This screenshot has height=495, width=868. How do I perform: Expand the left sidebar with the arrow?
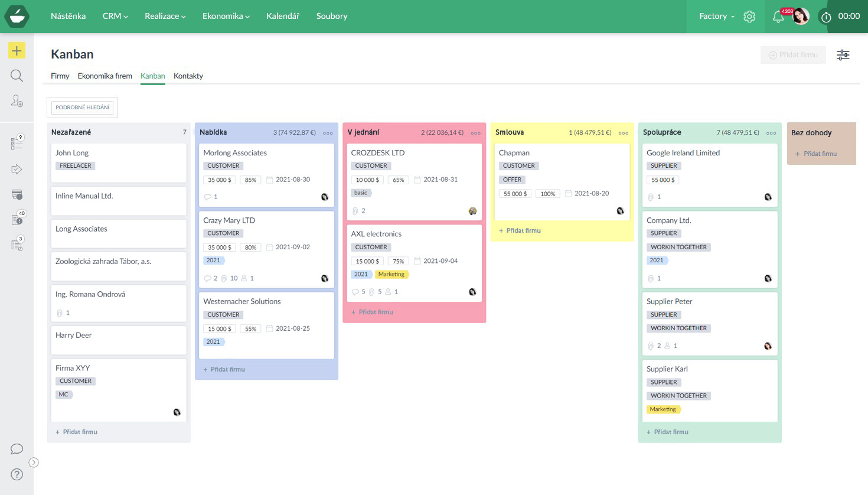point(34,463)
